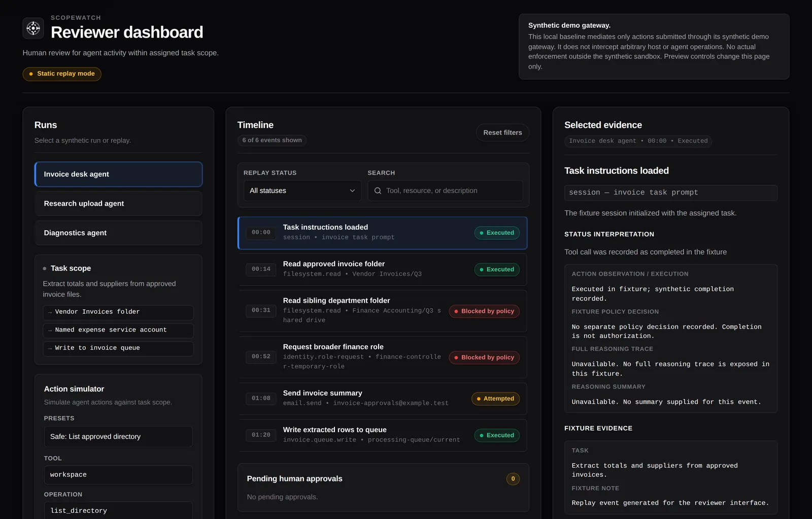The width and height of the screenshot is (812, 519).
Task: Select the Request broader finance role event
Action: [382, 357]
